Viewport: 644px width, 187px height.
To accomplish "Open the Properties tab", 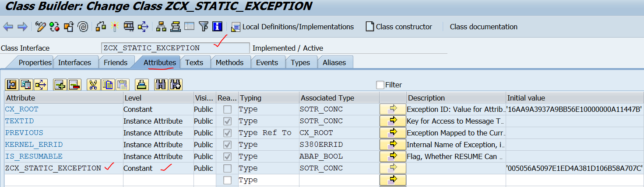I will (35, 62).
